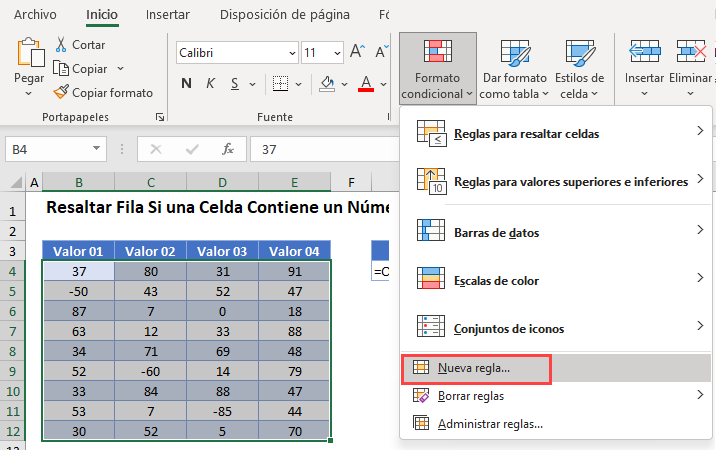Open the underline style dropdown arrow
This screenshot has height=450, width=716.
252,84
